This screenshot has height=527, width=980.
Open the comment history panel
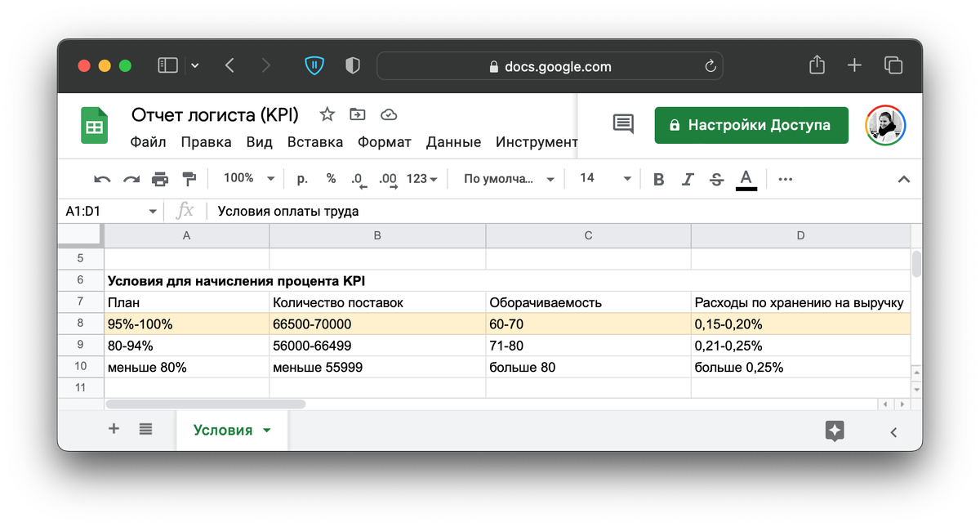click(x=621, y=124)
